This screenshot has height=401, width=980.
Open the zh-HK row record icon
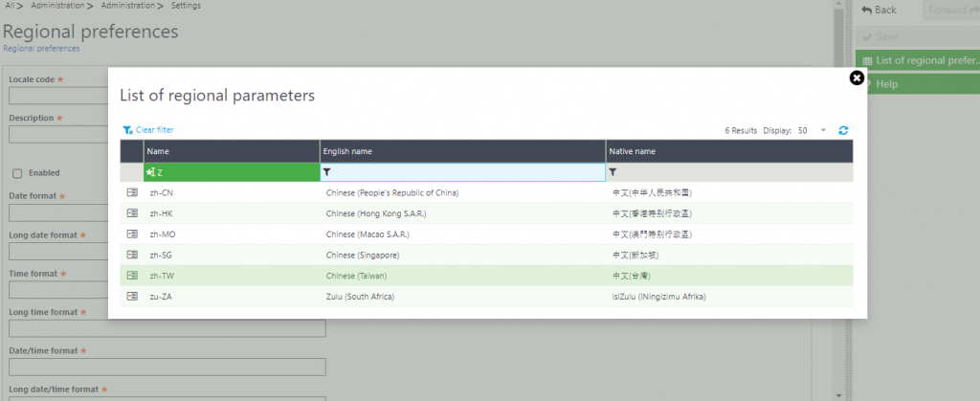pos(132,213)
